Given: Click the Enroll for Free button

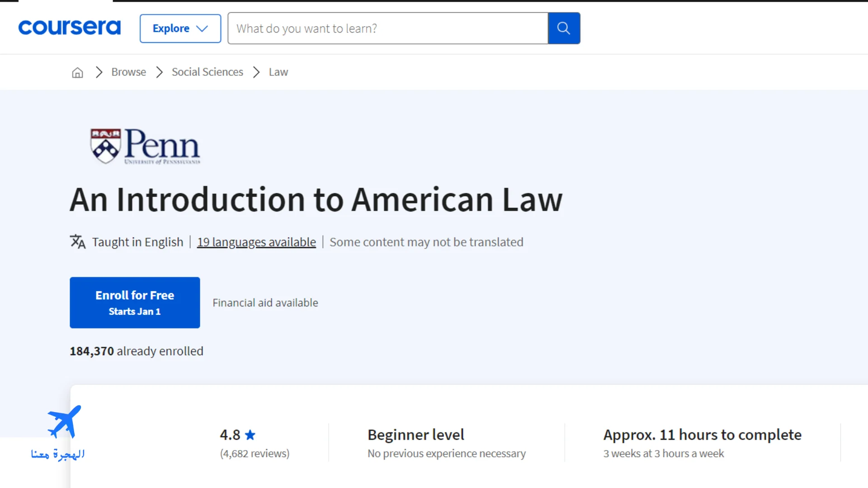Looking at the screenshot, I should click(x=135, y=303).
